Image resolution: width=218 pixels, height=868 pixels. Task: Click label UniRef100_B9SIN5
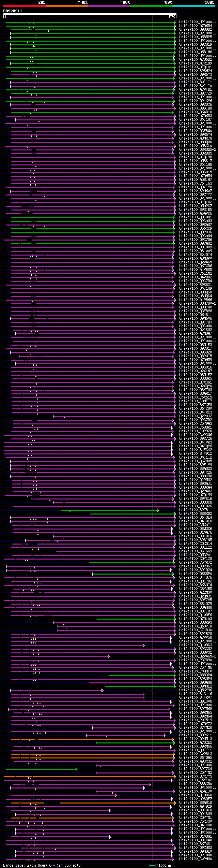tap(196, 540)
